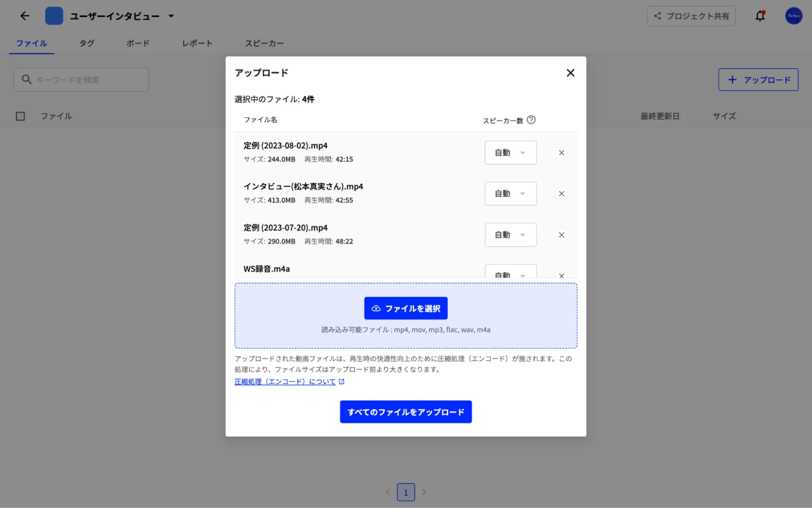Click the キーワードを検索 search field
Image resolution: width=812 pixels, height=508 pixels.
[81, 80]
